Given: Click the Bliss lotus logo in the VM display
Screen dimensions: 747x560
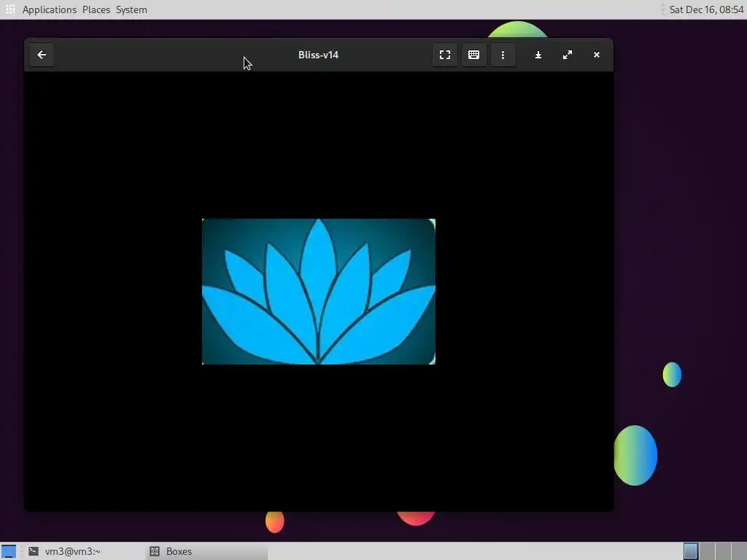Looking at the screenshot, I should pos(319,292).
